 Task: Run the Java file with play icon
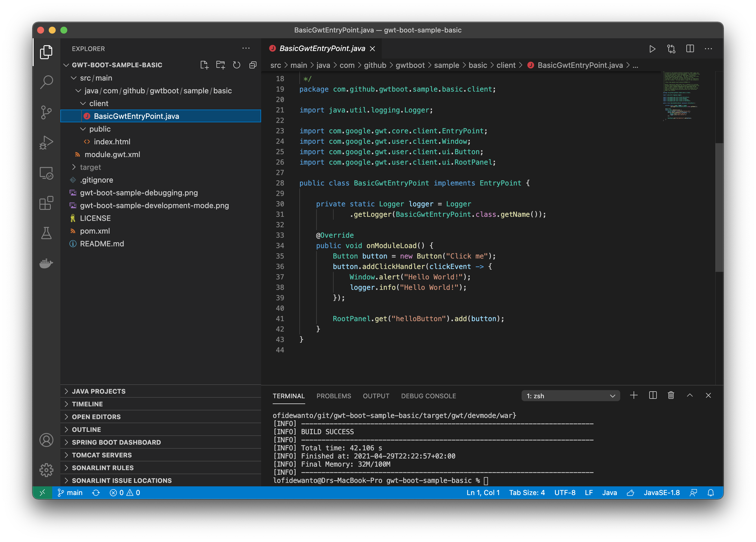(652, 49)
